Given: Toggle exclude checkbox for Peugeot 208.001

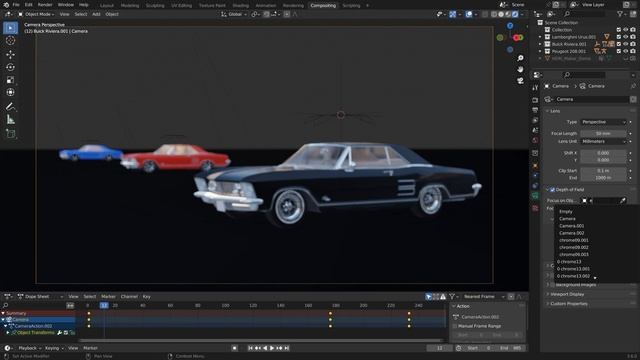Looking at the screenshot, I should click(619, 51).
